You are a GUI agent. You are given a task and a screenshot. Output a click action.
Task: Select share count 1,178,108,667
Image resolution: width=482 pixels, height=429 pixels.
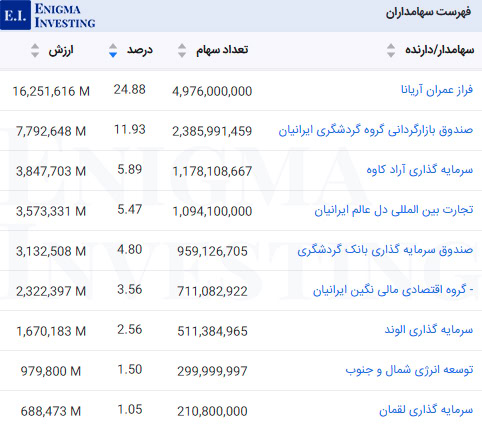212,171
